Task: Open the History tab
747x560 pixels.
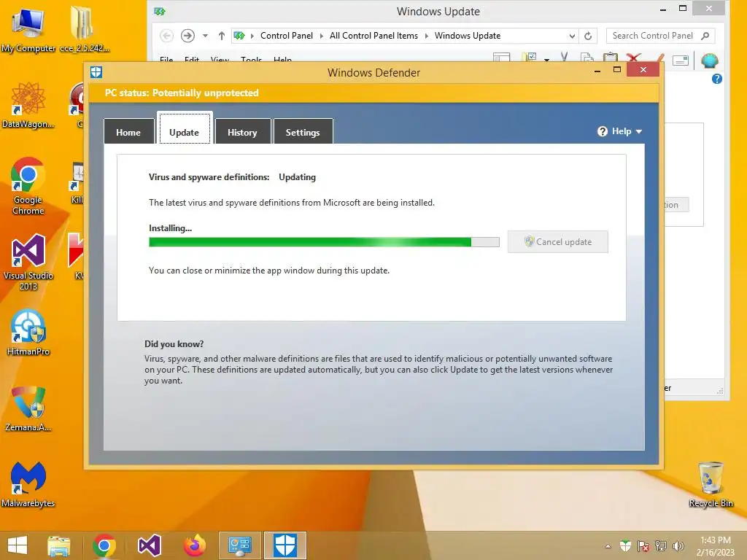Action: pos(243,132)
